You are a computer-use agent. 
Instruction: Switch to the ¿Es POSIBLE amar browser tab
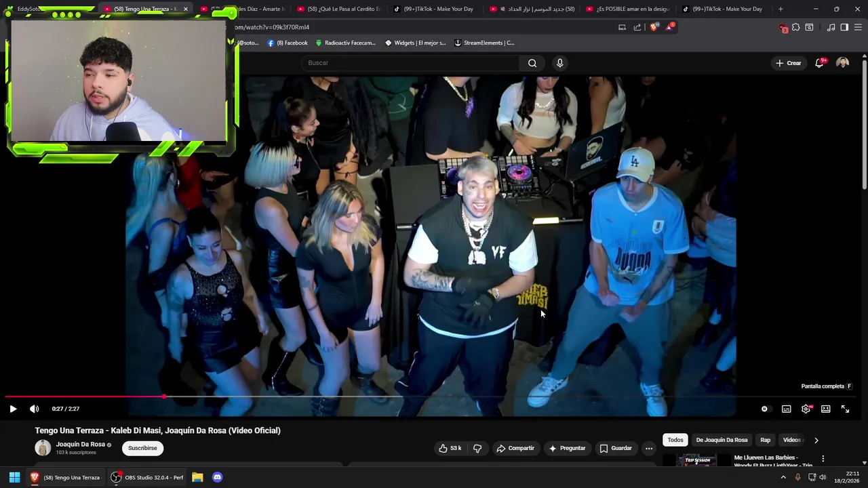point(628,9)
